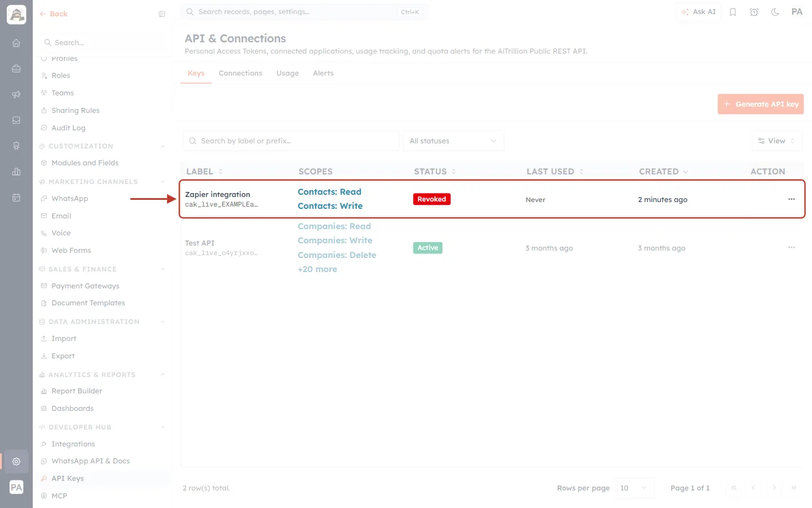Screen dimensions: 812x508
Task: Open the recent history clock icon
Action: [x=754, y=12]
